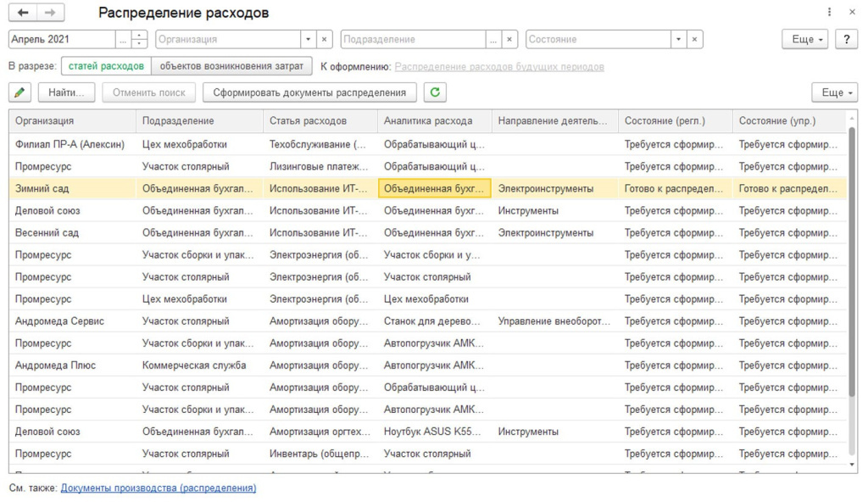The width and height of the screenshot is (868, 502).
Task: Clear the Подразделение filter with x icon
Action: point(509,38)
